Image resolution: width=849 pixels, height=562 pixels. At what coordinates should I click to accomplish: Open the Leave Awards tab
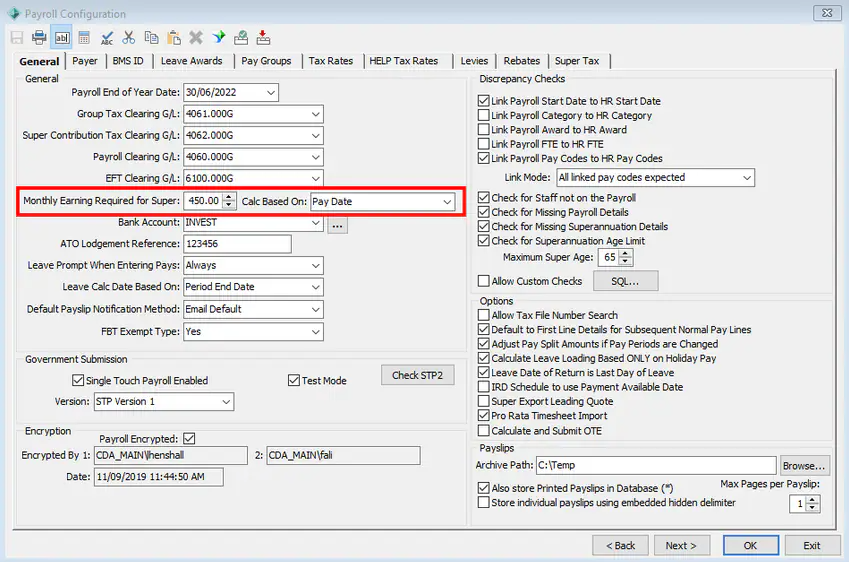(192, 61)
